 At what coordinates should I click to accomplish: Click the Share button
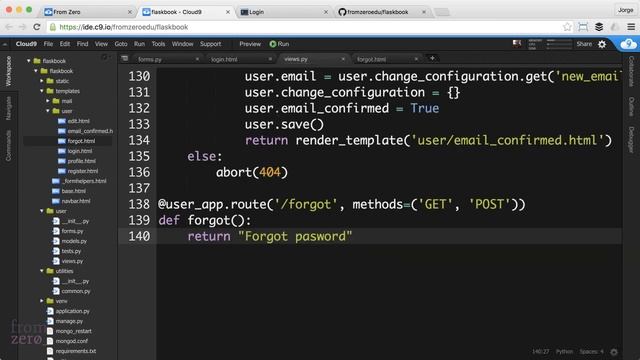584,44
